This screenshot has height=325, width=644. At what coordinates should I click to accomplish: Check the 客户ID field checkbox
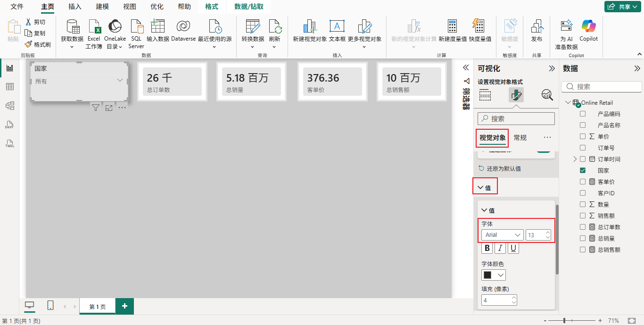(583, 193)
